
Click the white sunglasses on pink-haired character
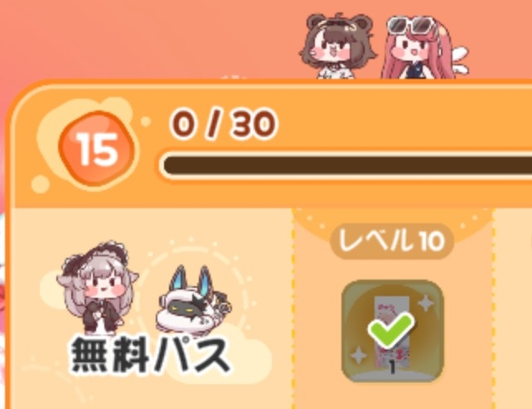pos(413,24)
